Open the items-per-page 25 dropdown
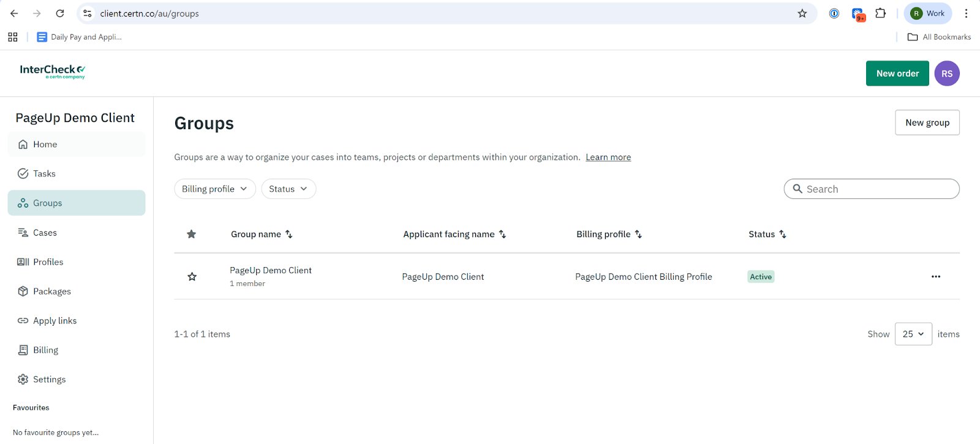The image size is (980, 444). [x=913, y=334]
